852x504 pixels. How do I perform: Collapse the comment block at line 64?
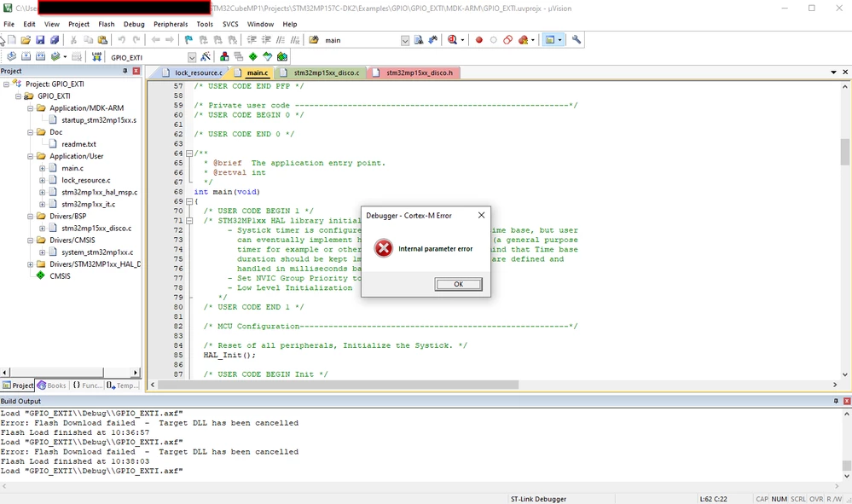click(189, 154)
